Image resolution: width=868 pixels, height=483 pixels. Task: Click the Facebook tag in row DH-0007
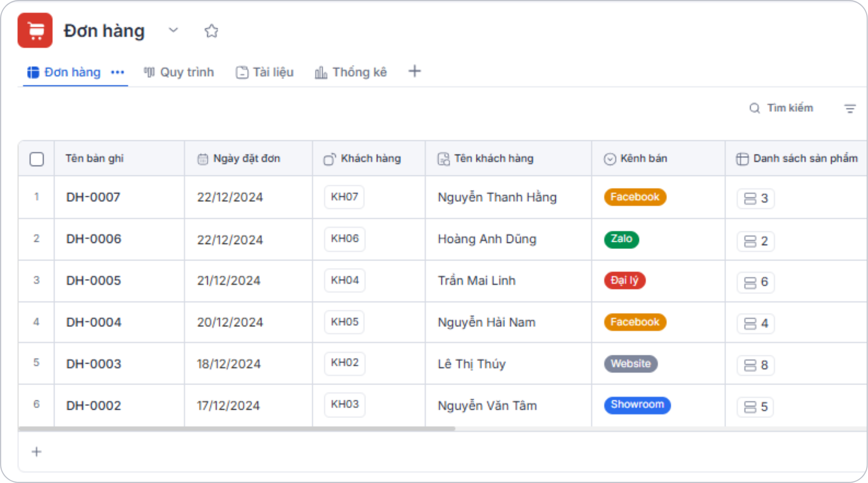click(635, 197)
